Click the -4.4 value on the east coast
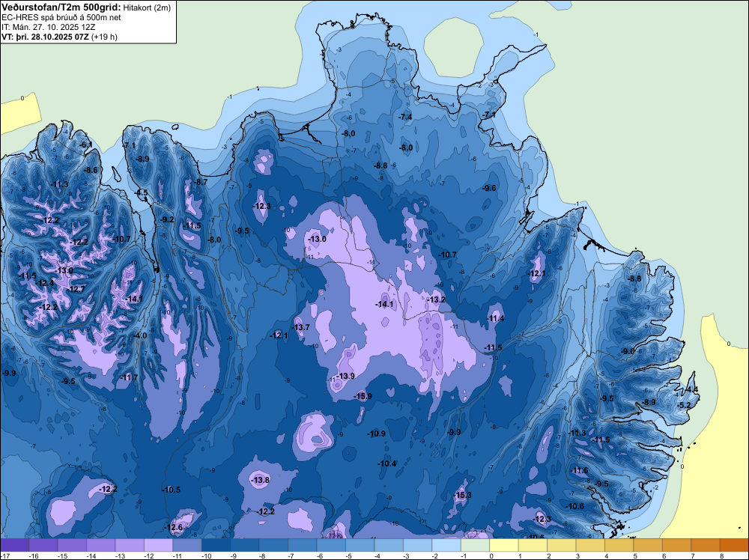The image size is (749, 560). [691, 389]
